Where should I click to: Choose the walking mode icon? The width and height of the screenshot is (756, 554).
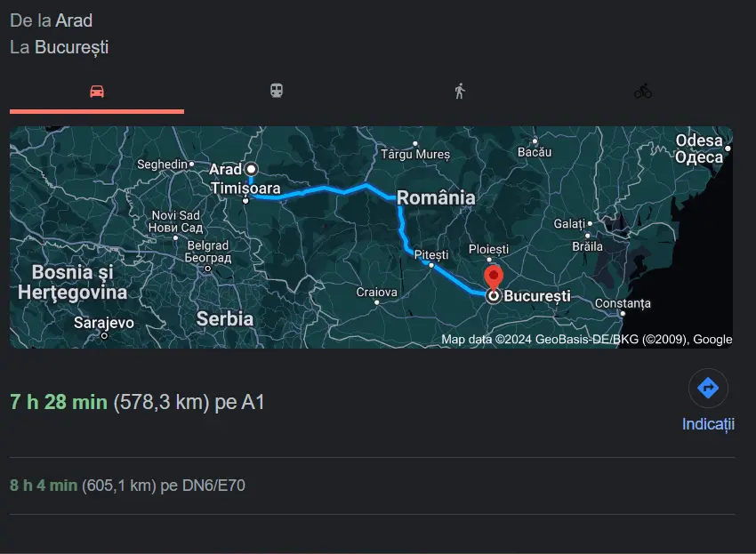pos(460,91)
